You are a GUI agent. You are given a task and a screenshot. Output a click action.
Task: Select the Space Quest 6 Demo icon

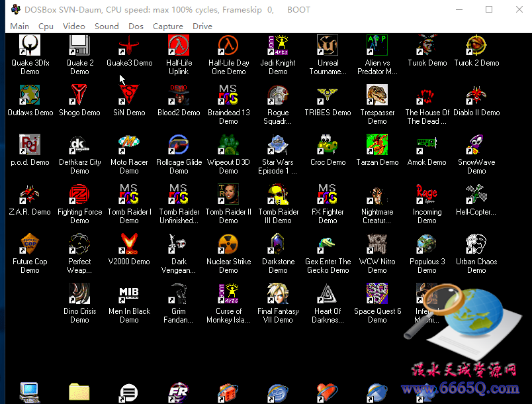(377, 293)
